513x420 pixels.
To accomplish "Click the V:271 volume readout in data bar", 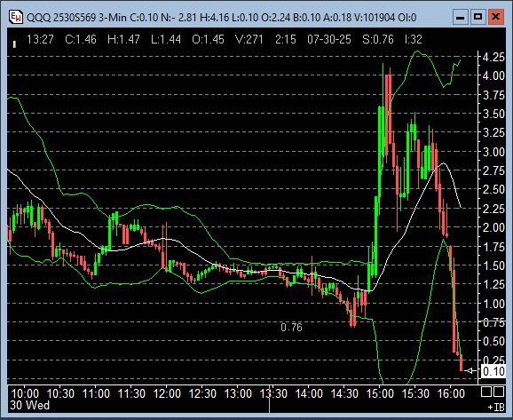I will click(x=249, y=40).
